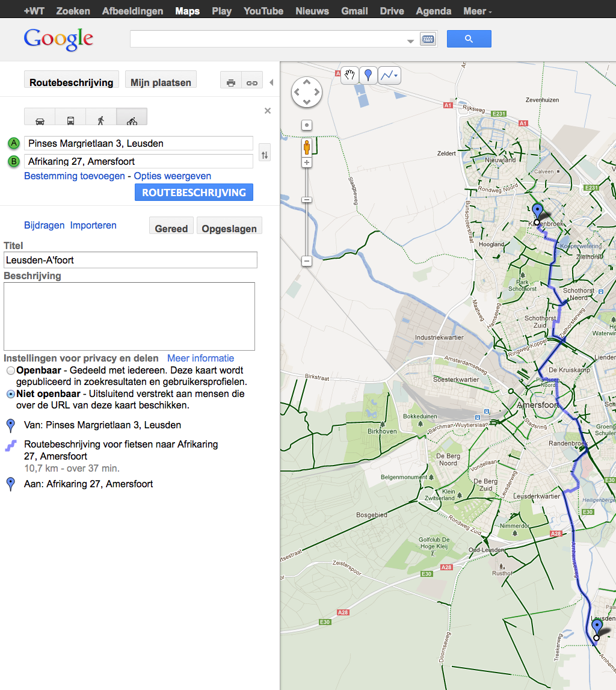Viewport: 616px width, 690px height.
Task: Activate the hand pan tool on the map
Action: pyautogui.click(x=350, y=75)
